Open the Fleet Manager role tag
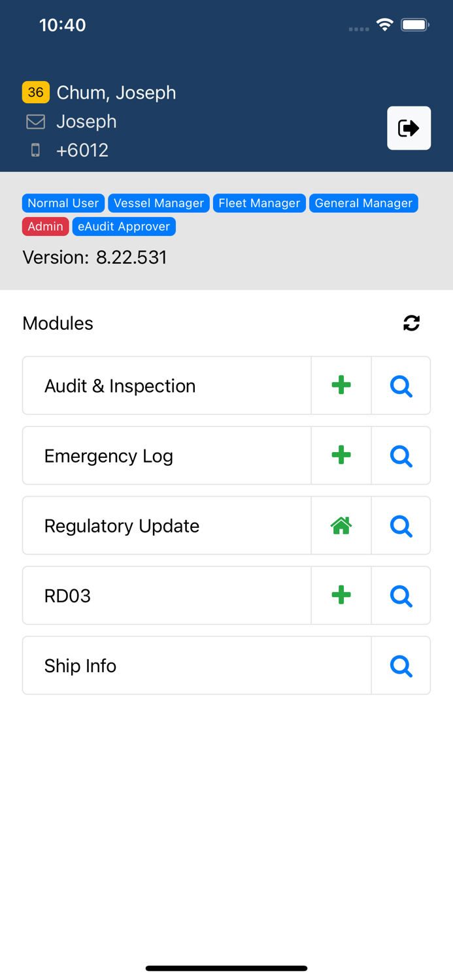This screenshot has width=453, height=980. click(x=259, y=203)
